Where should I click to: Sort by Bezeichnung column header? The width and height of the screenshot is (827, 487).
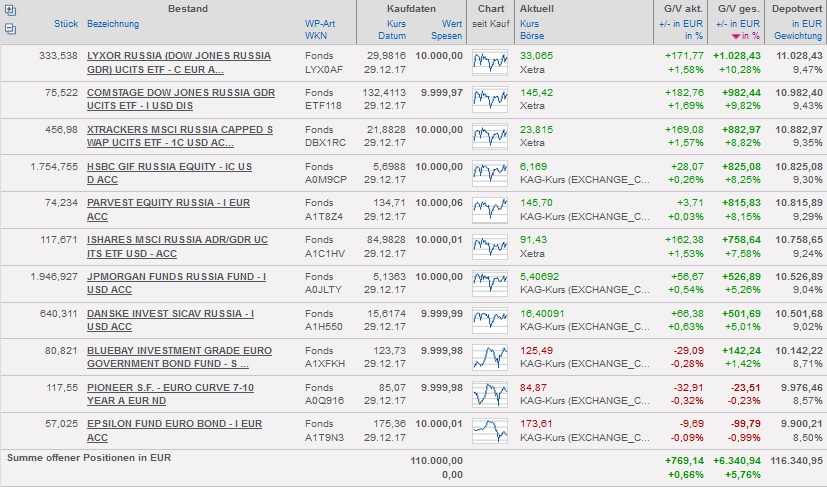pyautogui.click(x=113, y=24)
